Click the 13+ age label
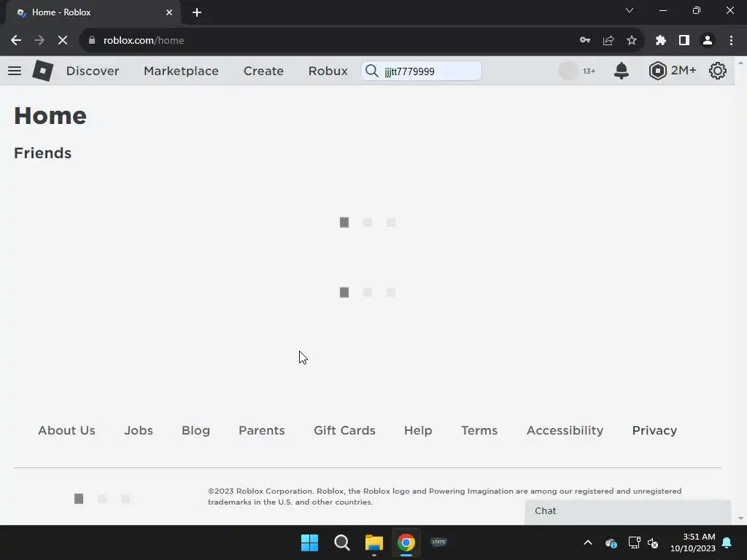Viewport: 747px width, 560px height. [589, 71]
